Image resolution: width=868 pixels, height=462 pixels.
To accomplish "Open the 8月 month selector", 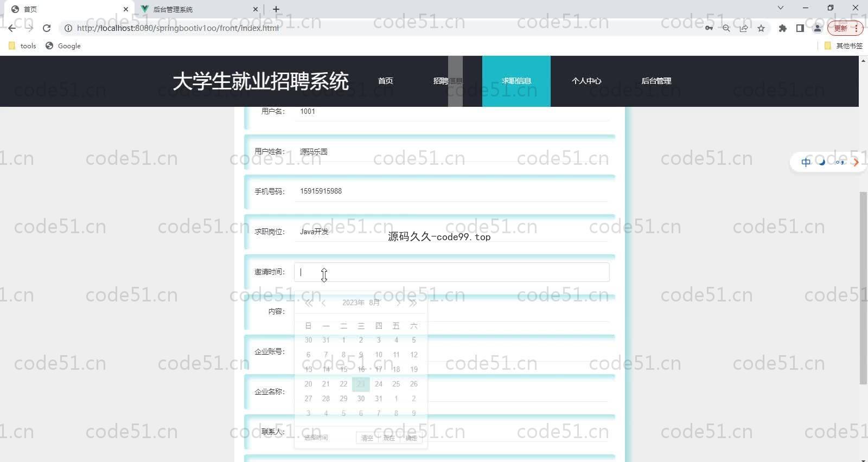I will click(374, 303).
